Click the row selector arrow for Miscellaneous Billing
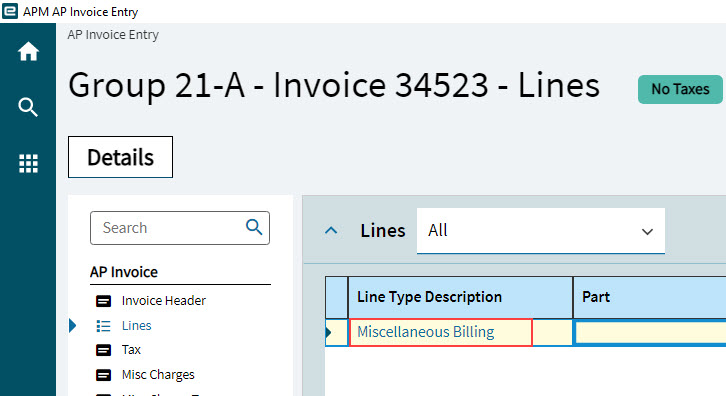The image size is (726, 396). coord(329,332)
